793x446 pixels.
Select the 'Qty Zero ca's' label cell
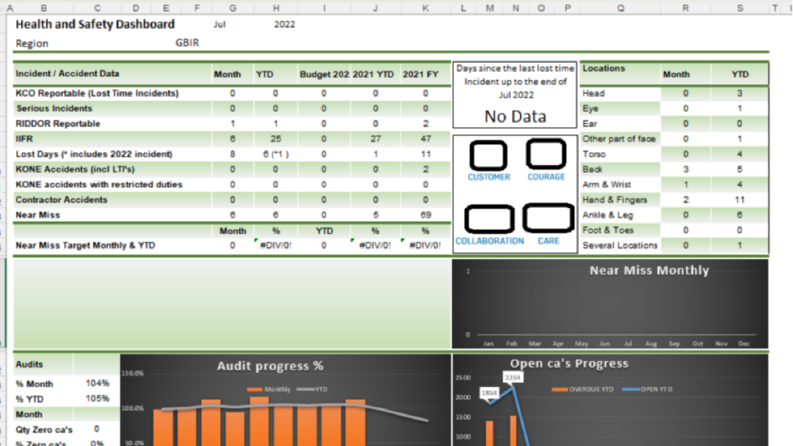tap(44, 430)
